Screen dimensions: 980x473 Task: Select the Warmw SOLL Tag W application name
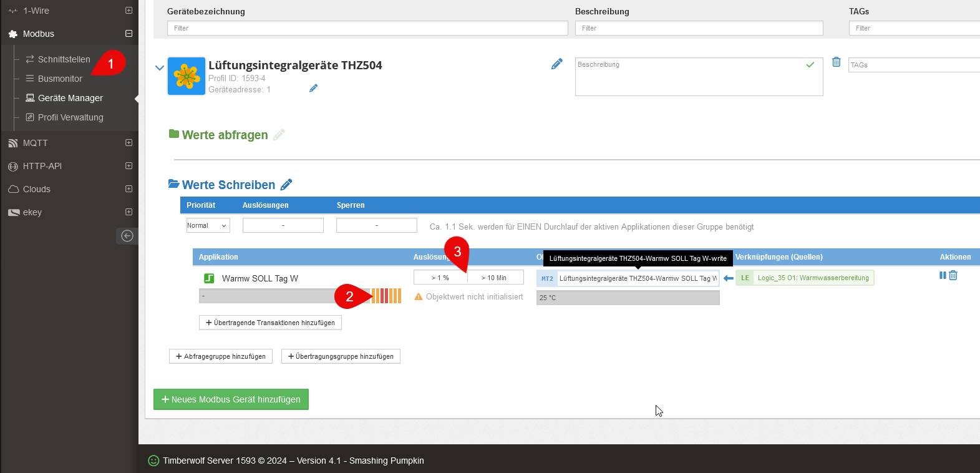(x=260, y=278)
